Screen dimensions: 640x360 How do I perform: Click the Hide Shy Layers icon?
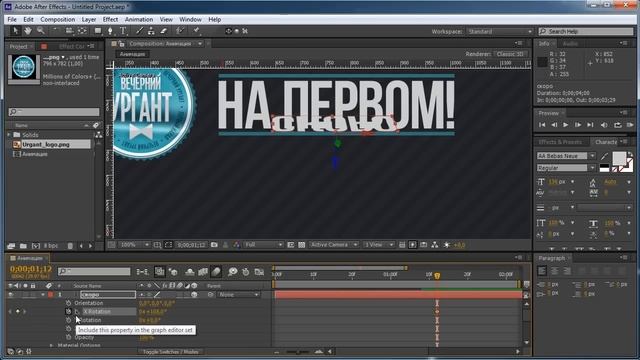(x=189, y=271)
